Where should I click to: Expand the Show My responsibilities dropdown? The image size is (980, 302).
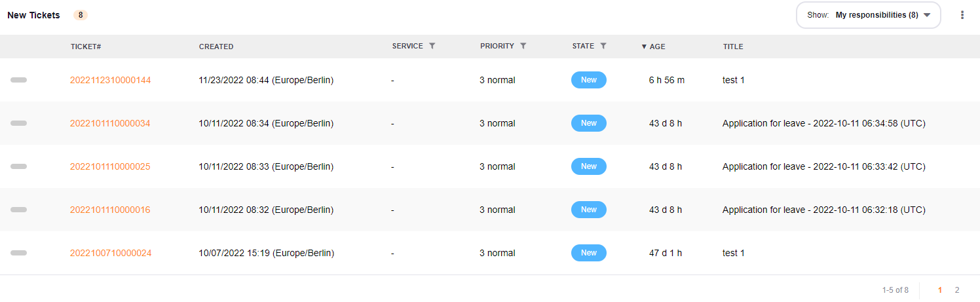[x=868, y=15]
